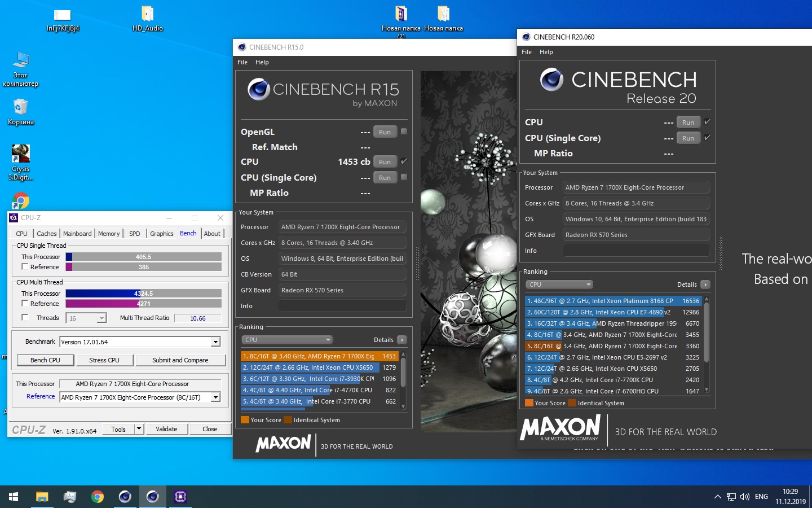This screenshot has width=812, height=508.
Task: Click the MAXON logo in Cinebench R20
Action: (561, 428)
